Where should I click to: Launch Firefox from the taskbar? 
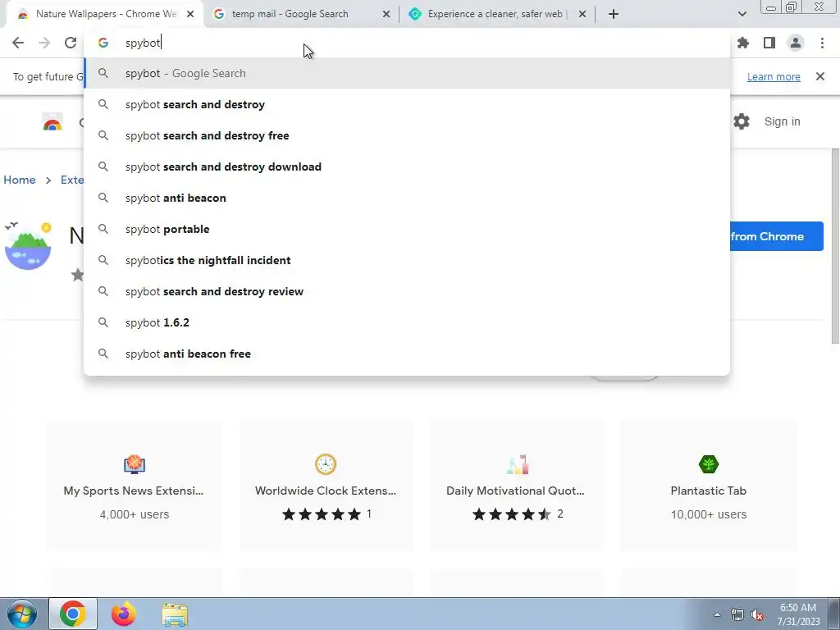[123, 614]
